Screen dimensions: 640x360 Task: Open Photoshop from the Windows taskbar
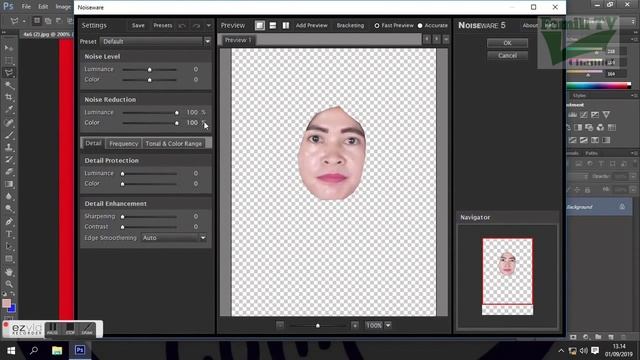click(x=80, y=350)
